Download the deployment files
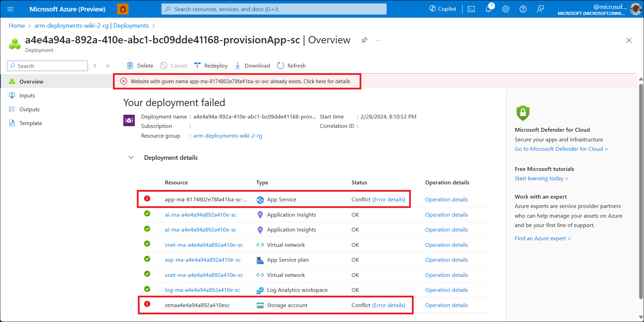Viewport: 644px width, 322px height. [x=252, y=66]
